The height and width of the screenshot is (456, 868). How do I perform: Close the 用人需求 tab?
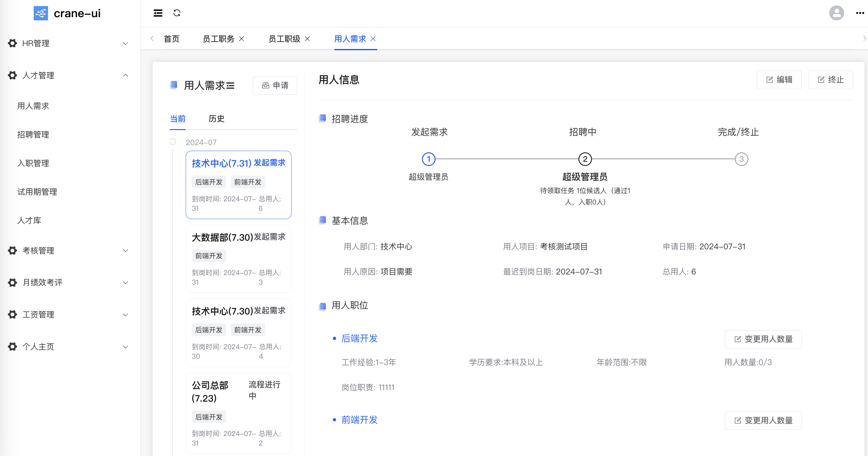pyautogui.click(x=373, y=39)
